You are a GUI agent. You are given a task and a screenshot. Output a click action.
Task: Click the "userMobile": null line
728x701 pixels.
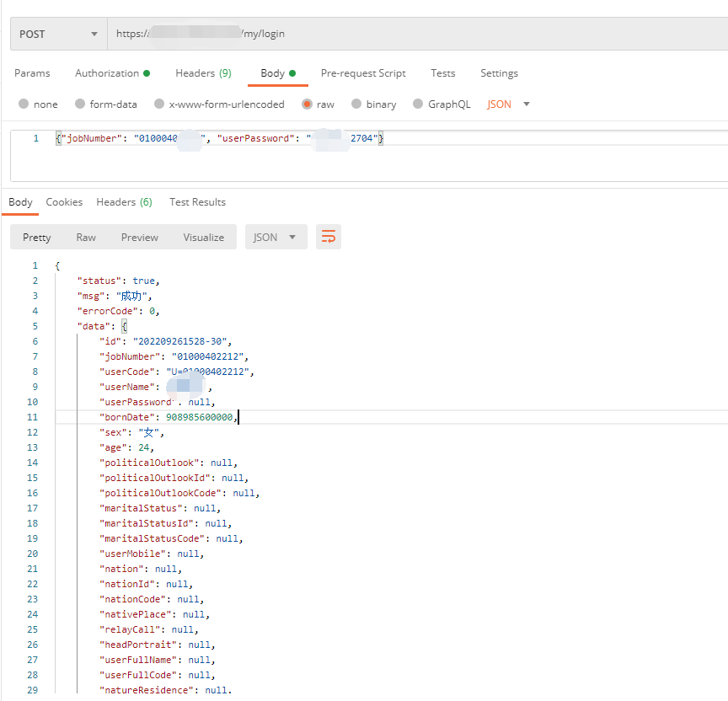click(152, 554)
